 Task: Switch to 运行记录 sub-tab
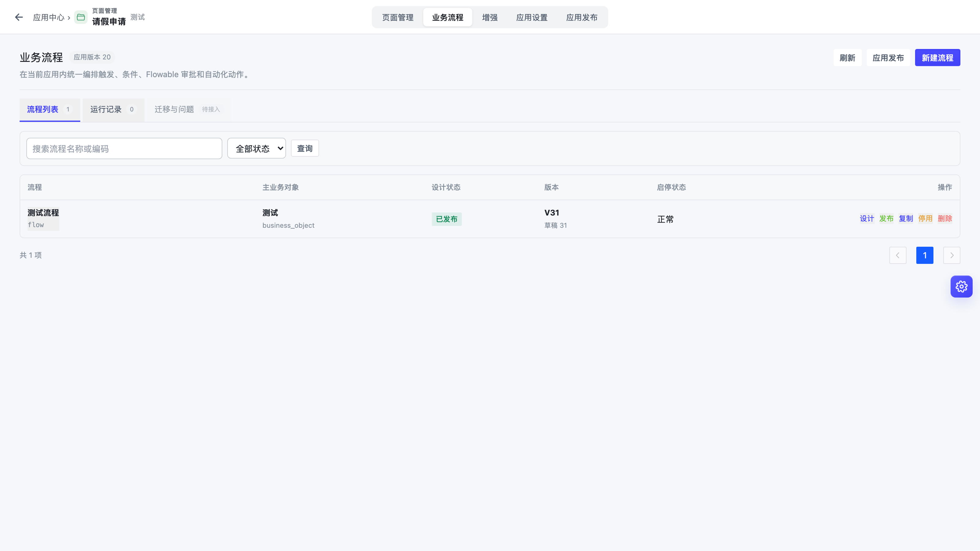(x=113, y=110)
